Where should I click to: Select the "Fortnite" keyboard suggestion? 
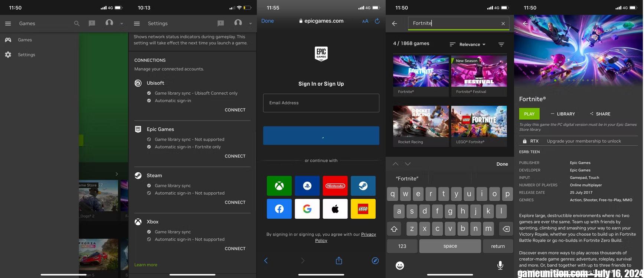coord(407,179)
